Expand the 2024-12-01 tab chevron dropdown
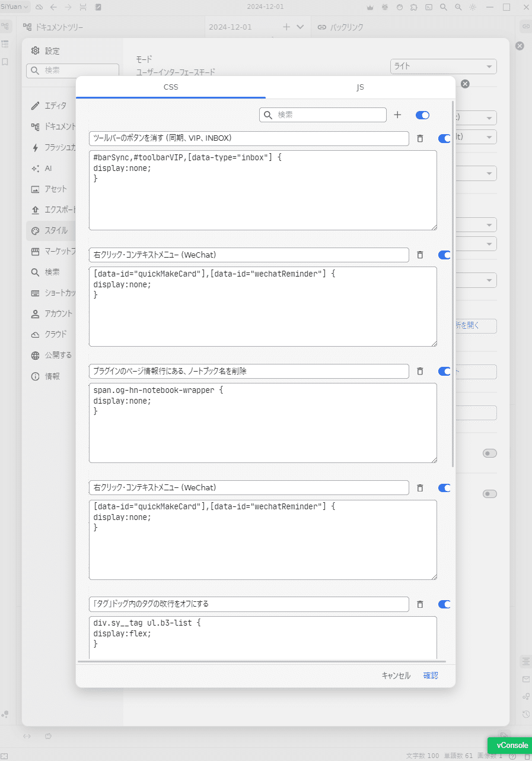This screenshot has height=761, width=532. click(x=300, y=27)
